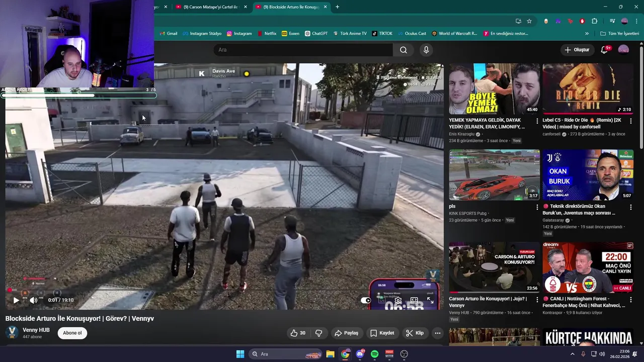Open the pls video title link
Image resolution: width=644 pixels, height=362 pixels.
point(452,206)
